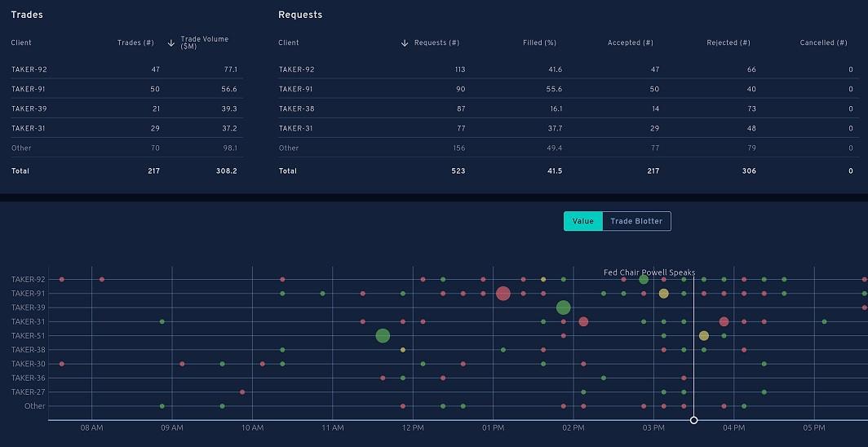Image resolution: width=868 pixels, height=447 pixels.
Task: Click 08 AM tick on time axis
Action: 92,428
